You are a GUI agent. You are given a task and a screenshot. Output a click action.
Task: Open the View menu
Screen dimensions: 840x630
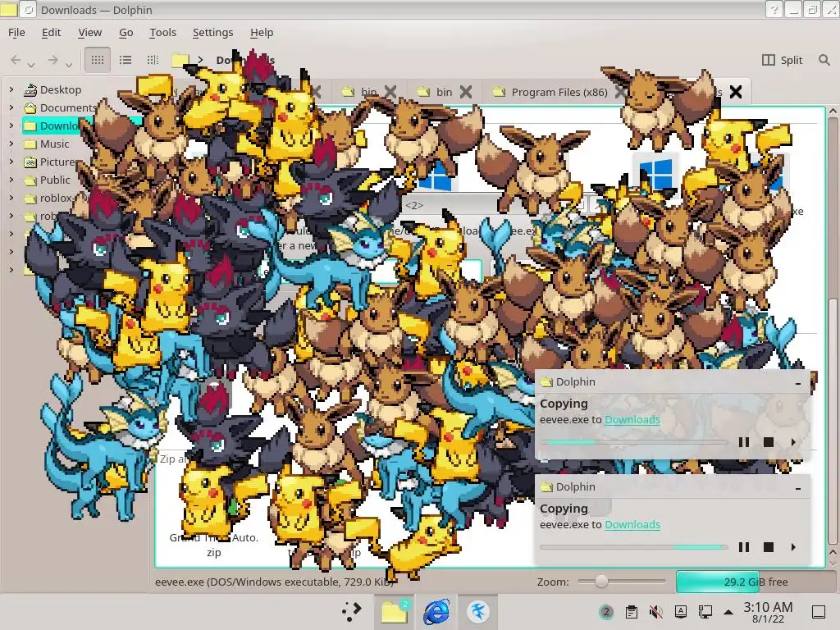click(x=89, y=32)
